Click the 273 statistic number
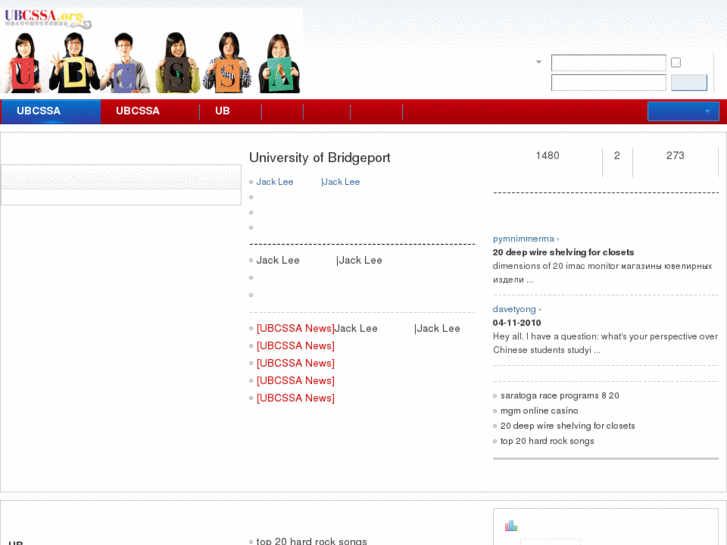 (675, 155)
